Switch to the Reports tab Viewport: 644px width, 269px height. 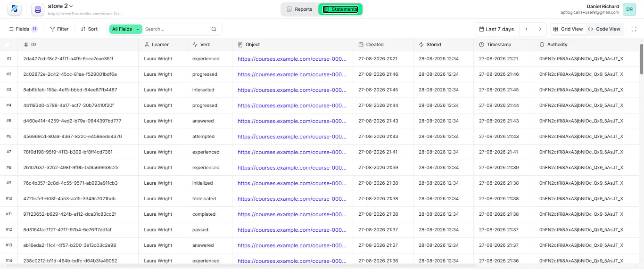click(299, 9)
